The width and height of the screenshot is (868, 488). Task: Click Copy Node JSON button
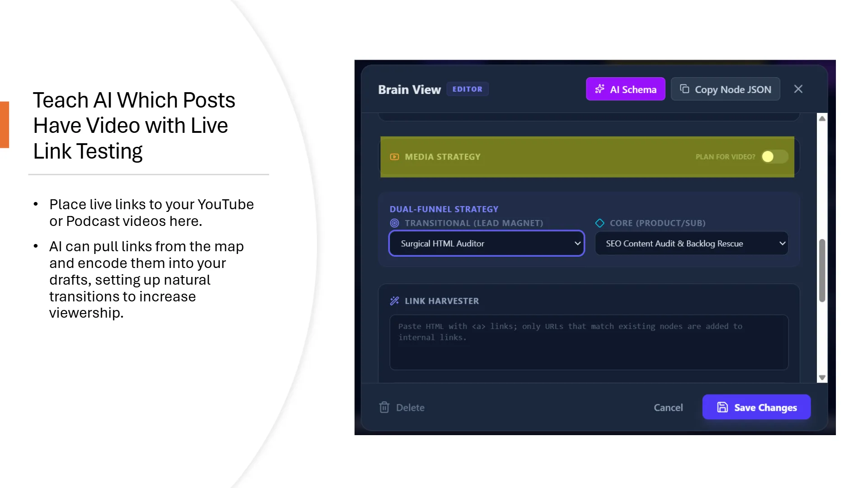725,89
